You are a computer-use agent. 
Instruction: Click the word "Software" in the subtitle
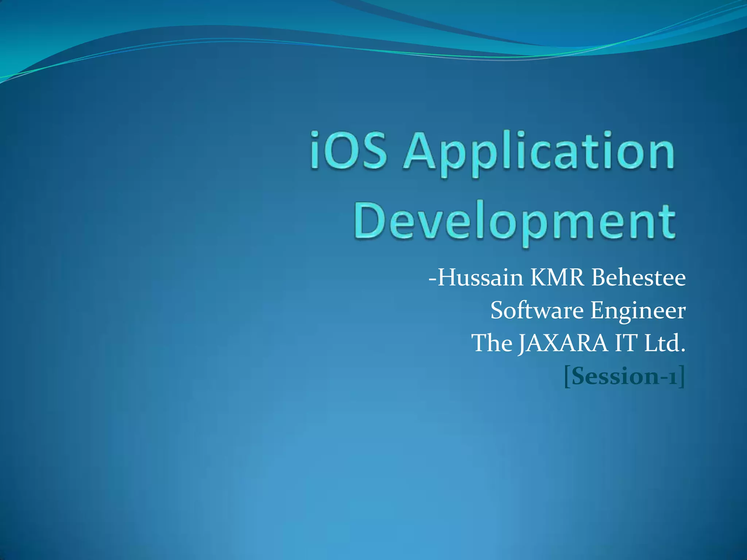click(537, 311)
